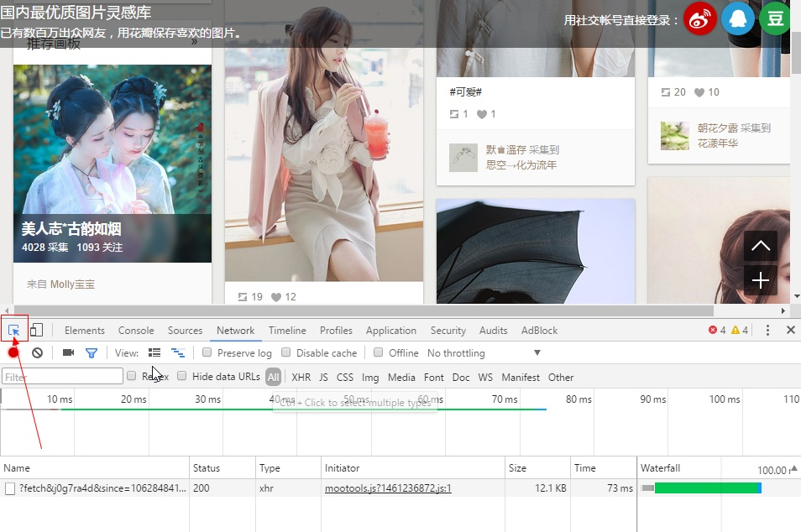The image size is (801, 532).
Task: Tick the Offline checkbox
Action: [379, 352]
